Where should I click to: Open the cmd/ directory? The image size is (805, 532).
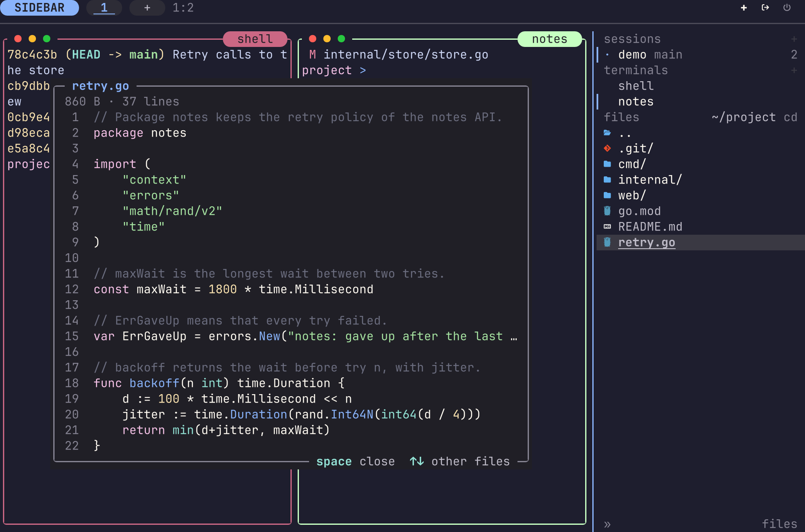point(701,164)
